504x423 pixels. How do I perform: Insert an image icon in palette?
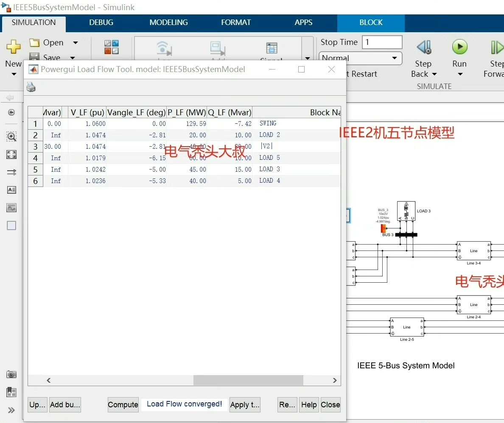pyautogui.click(x=11, y=208)
